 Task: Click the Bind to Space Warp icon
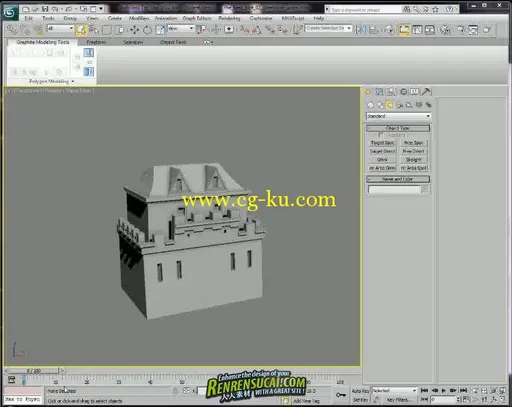tap(39, 30)
